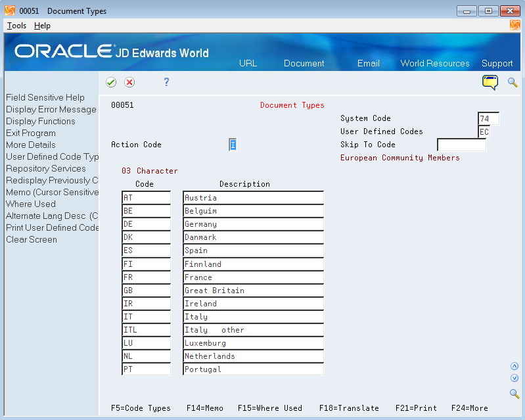This screenshot has height=420, width=525.
Task: Click the Danmark description field
Action: click(254, 237)
